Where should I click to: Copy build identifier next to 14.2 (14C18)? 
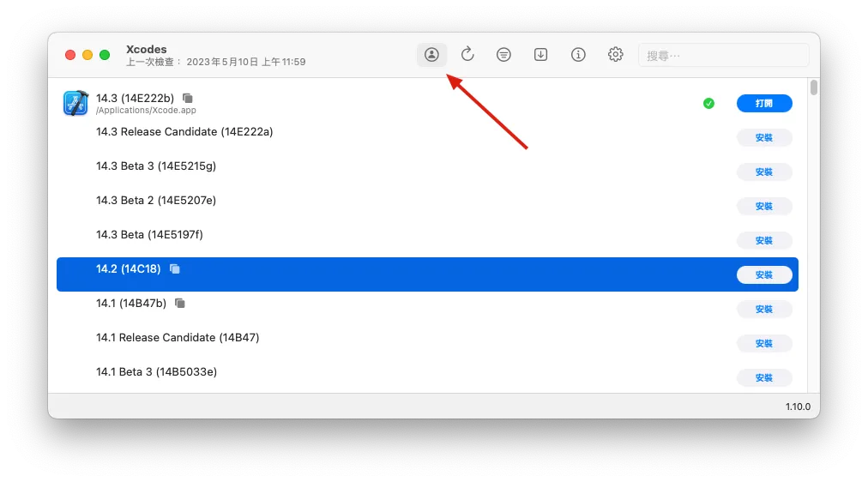click(x=175, y=269)
